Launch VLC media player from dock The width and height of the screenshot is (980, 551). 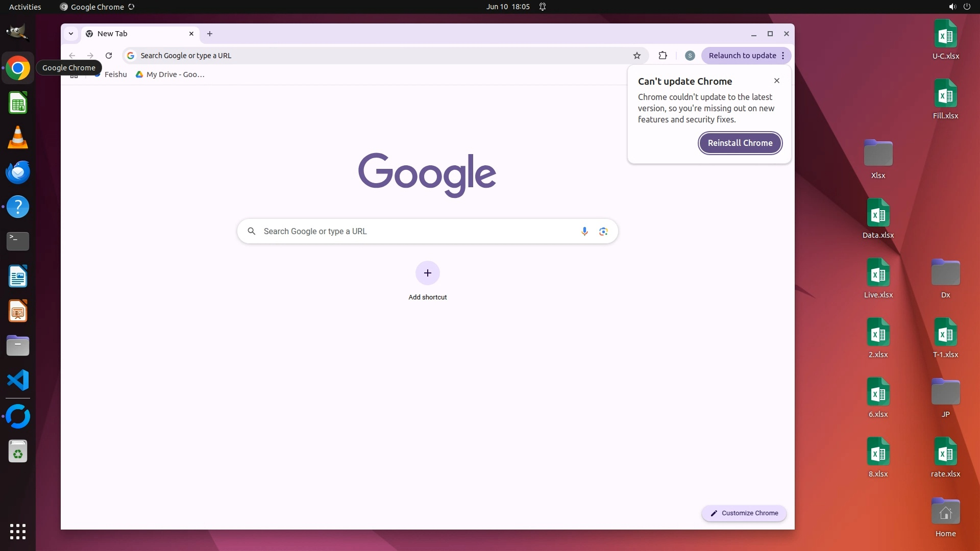tap(18, 138)
